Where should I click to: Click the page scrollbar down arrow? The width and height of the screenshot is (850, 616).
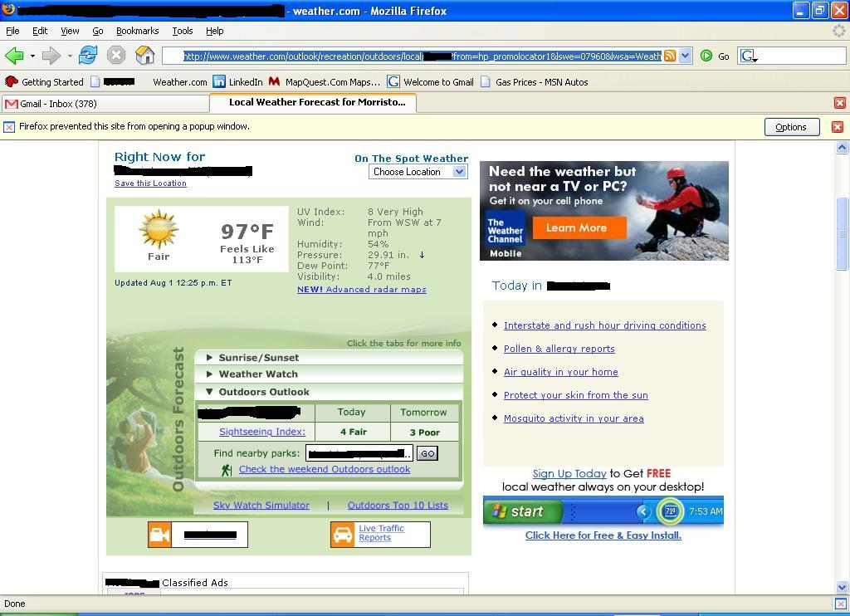[842, 587]
